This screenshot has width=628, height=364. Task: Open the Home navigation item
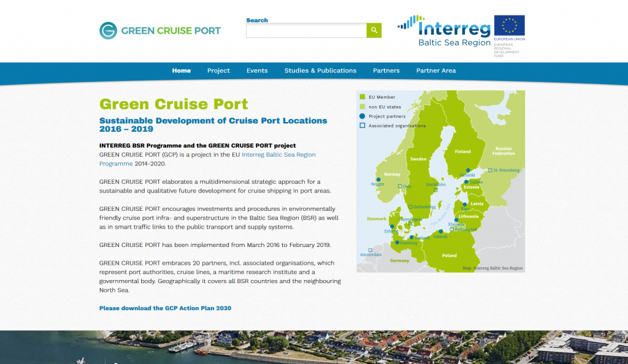(182, 70)
